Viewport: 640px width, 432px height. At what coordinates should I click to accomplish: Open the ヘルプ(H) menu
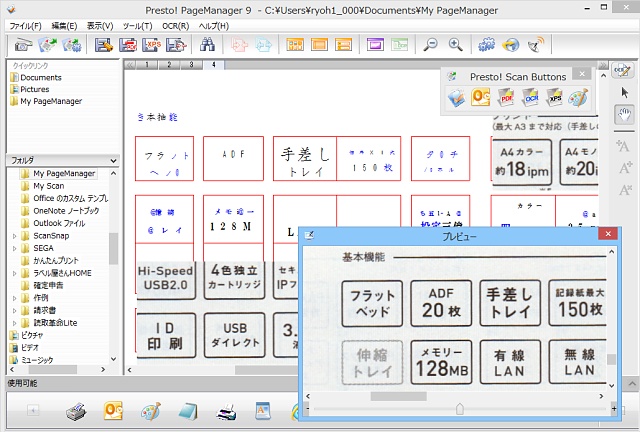pyautogui.click(x=213, y=26)
